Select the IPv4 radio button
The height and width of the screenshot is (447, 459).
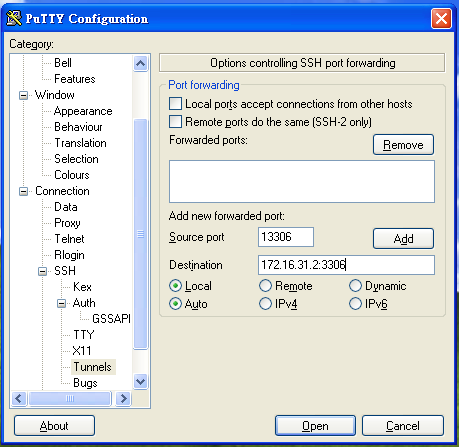265,304
